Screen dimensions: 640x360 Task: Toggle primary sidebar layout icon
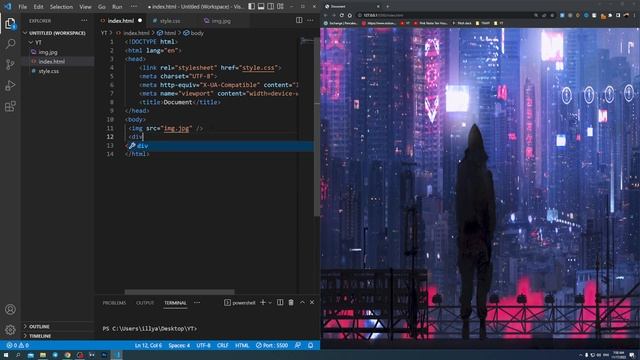click(x=251, y=7)
